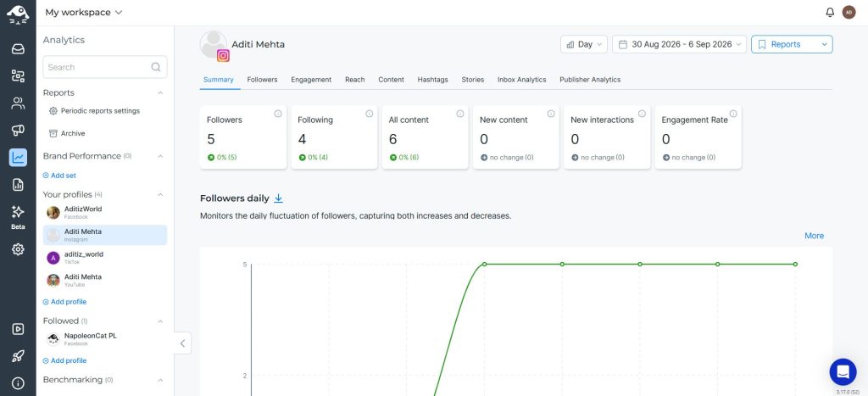Click the NapoleonCat logo
The height and width of the screenshot is (396, 868).
(x=18, y=14)
